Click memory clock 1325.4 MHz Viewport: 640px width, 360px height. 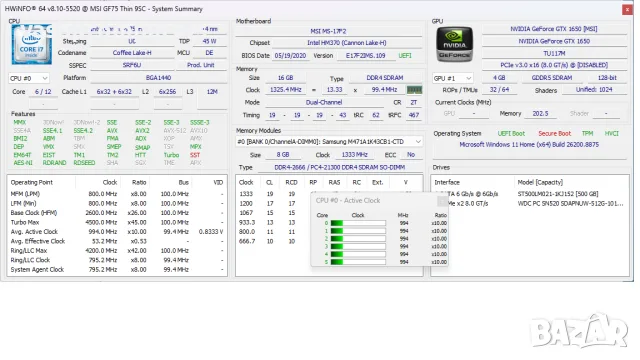pyautogui.click(x=285, y=90)
